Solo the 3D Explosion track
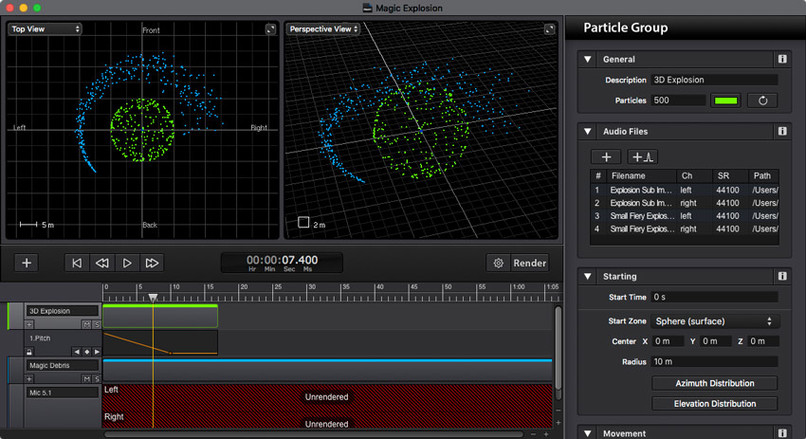806x439 pixels. coord(96,324)
